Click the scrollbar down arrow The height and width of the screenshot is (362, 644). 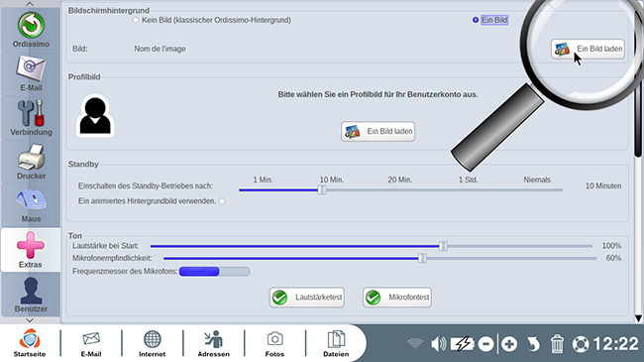pyautogui.click(x=638, y=318)
